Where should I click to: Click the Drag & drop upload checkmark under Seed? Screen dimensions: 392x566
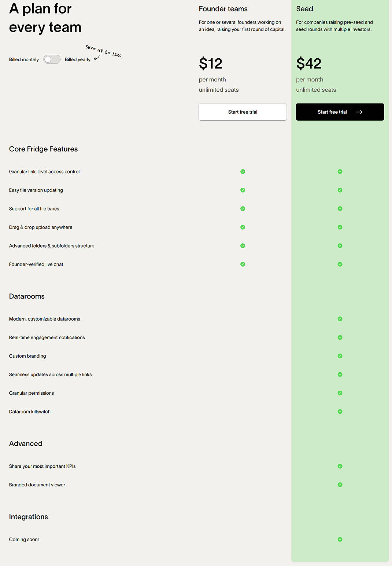click(340, 227)
